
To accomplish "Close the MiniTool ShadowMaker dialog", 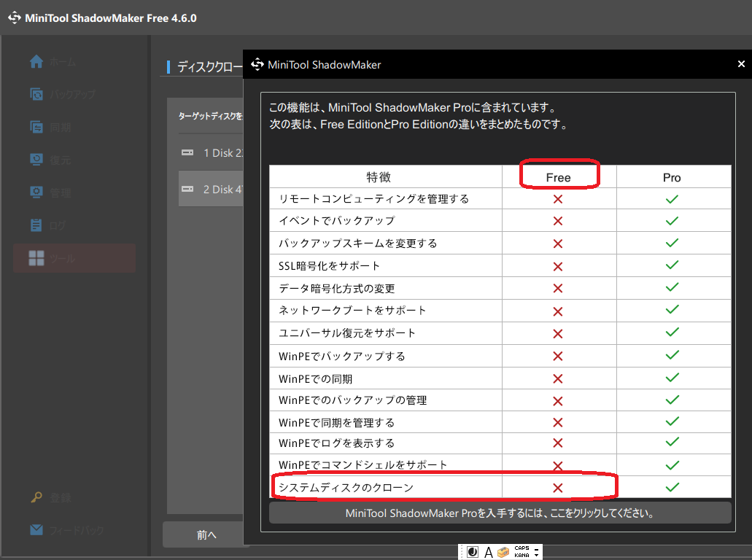I will (741, 64).
